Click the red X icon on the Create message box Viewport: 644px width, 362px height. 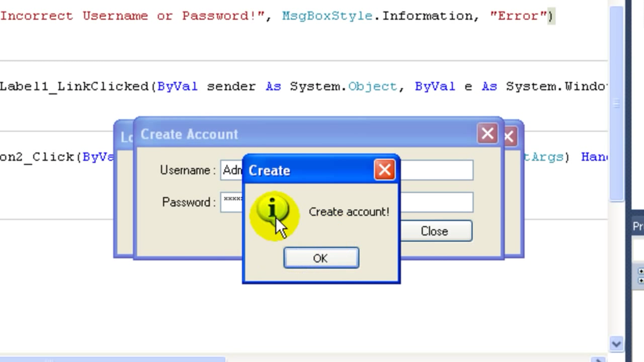pos(384,169)
